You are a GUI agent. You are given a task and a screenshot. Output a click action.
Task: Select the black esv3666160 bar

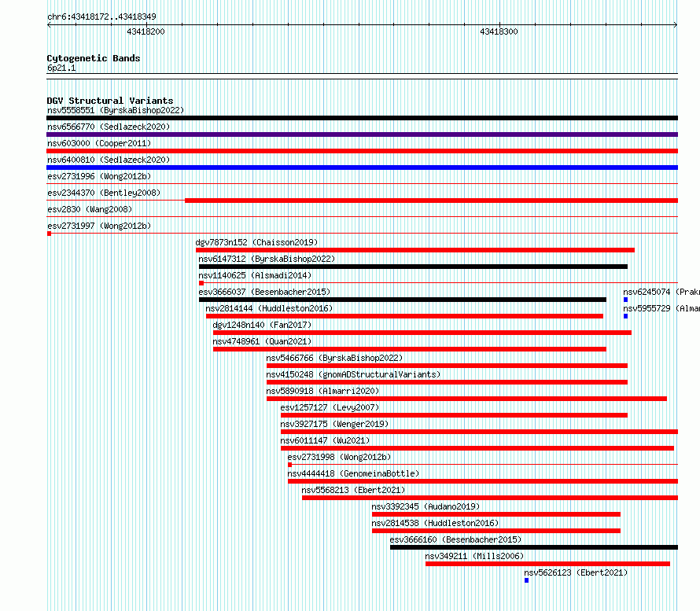tap(534, 547)
